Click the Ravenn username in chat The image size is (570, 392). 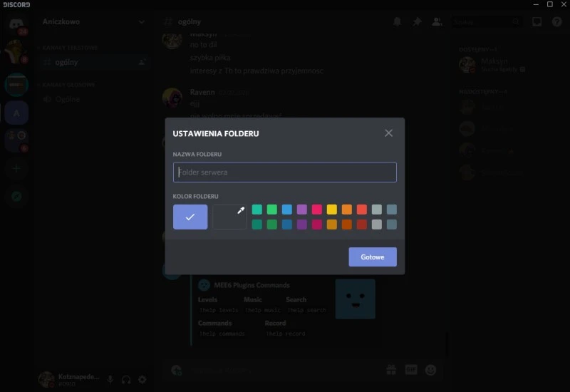[202, 92]
